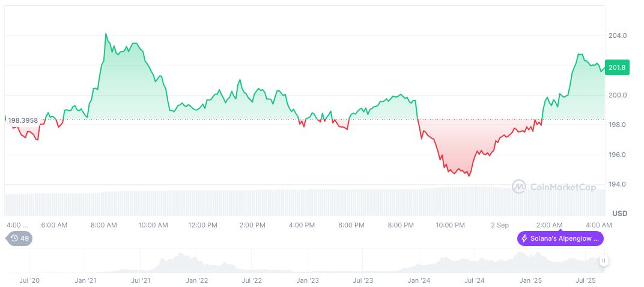This screenshot has width=644, height=287.
Task: Click the 2 Sep date label on x-axis
Action: tap(500, 225)
